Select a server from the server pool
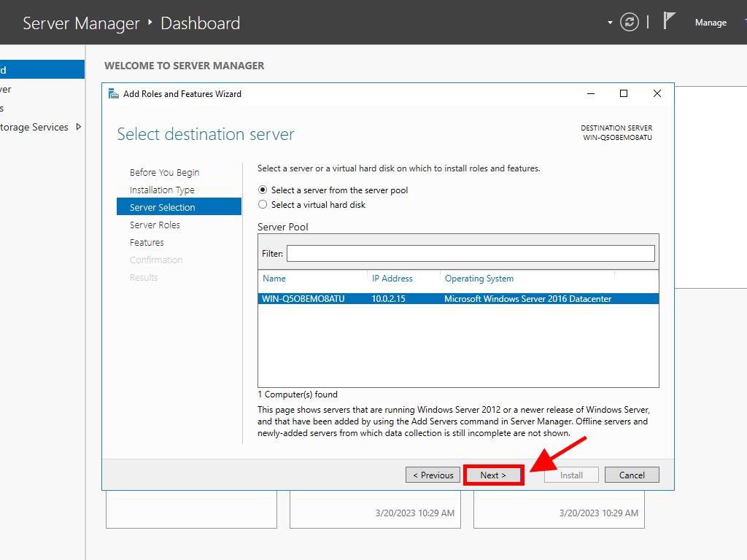Screen dimensions: 747x560 (263, 190)
